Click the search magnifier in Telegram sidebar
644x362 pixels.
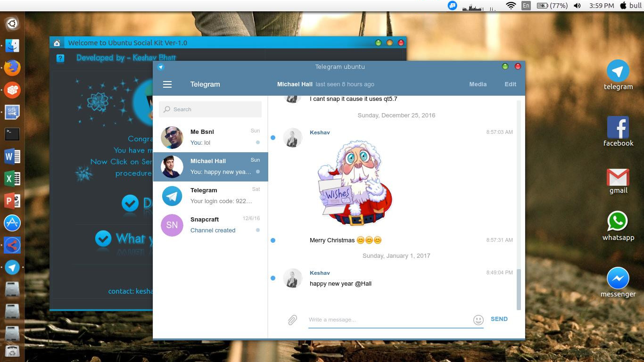coord(167,109)
